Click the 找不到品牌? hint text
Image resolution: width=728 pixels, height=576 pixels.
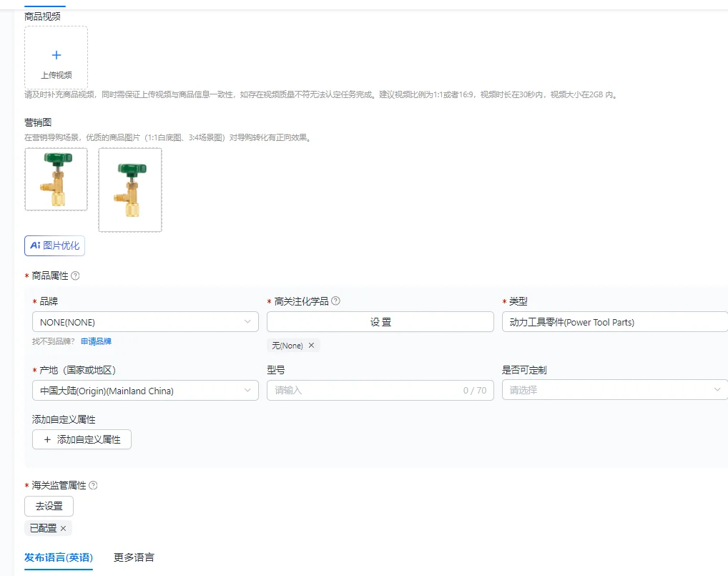point(54,341)
